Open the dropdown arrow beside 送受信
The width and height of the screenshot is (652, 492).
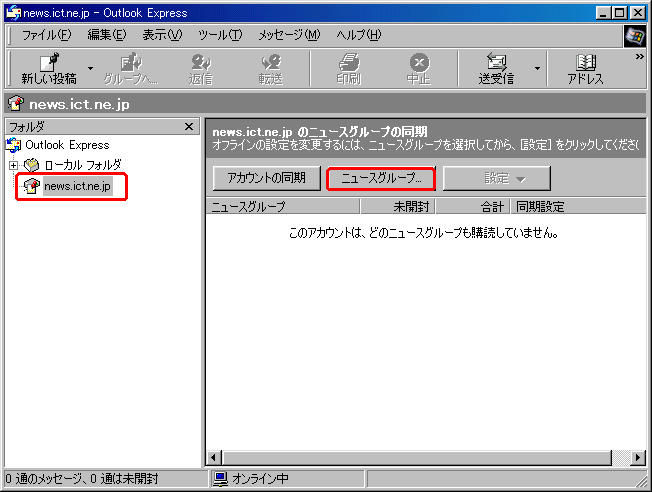[x=537, y=69]
